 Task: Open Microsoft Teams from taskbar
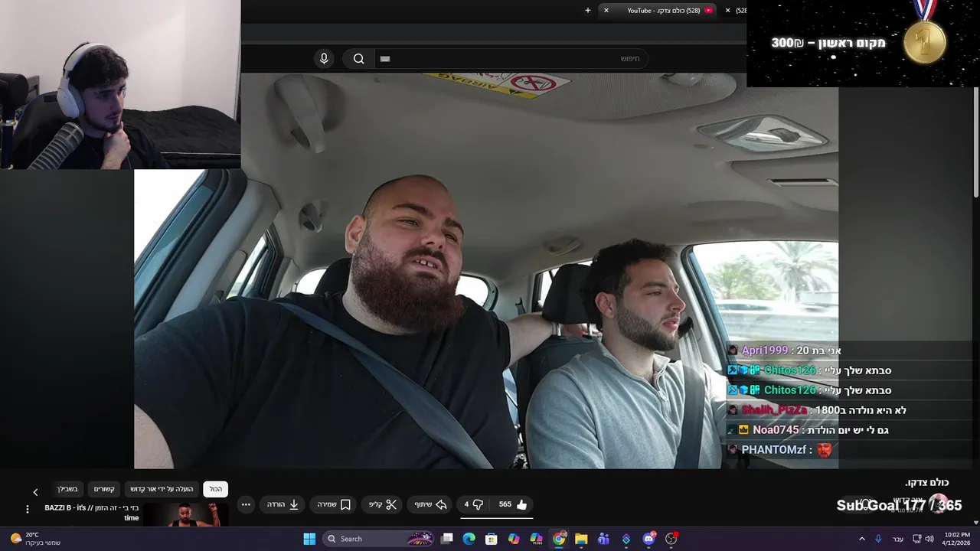(603, 539)
